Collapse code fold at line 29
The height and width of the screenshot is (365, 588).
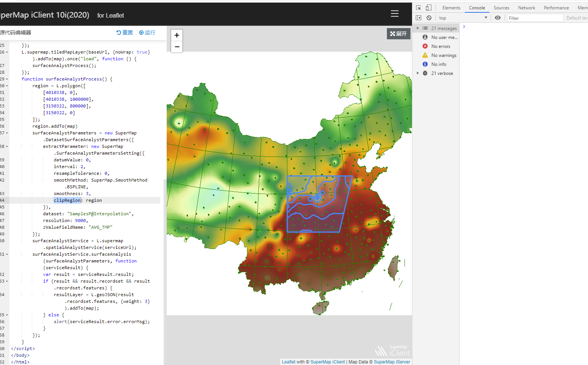click(7, 79)
